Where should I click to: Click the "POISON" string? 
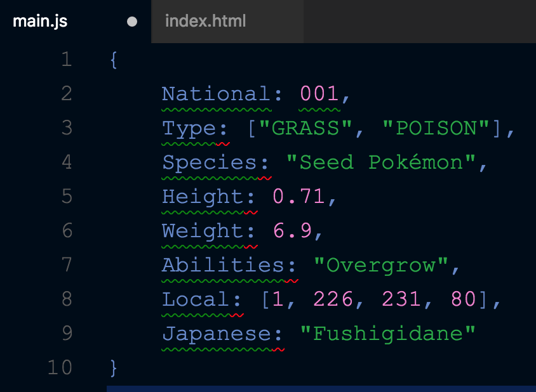click(x=436, y=127)
